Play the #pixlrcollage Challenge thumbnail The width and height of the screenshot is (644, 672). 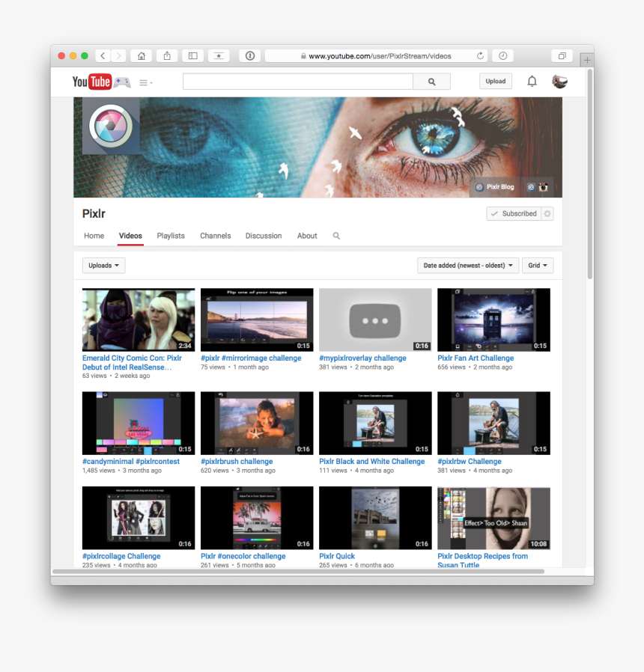tap(139, 518)
